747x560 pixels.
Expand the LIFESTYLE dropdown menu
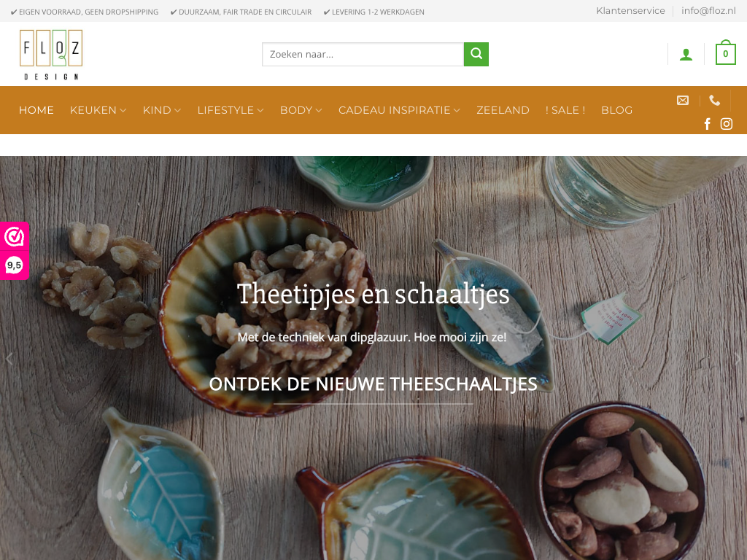(231, 110)
